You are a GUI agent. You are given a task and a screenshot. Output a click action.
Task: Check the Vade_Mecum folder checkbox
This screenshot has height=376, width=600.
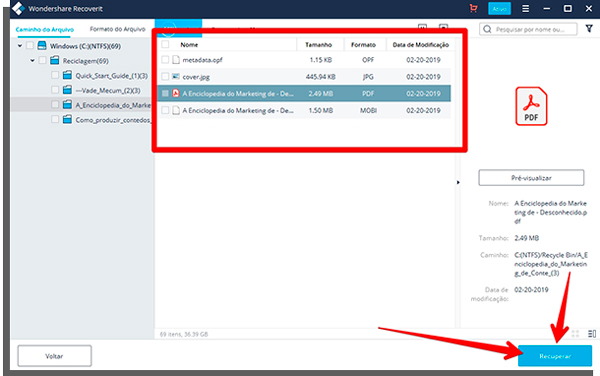click(55, 90)
